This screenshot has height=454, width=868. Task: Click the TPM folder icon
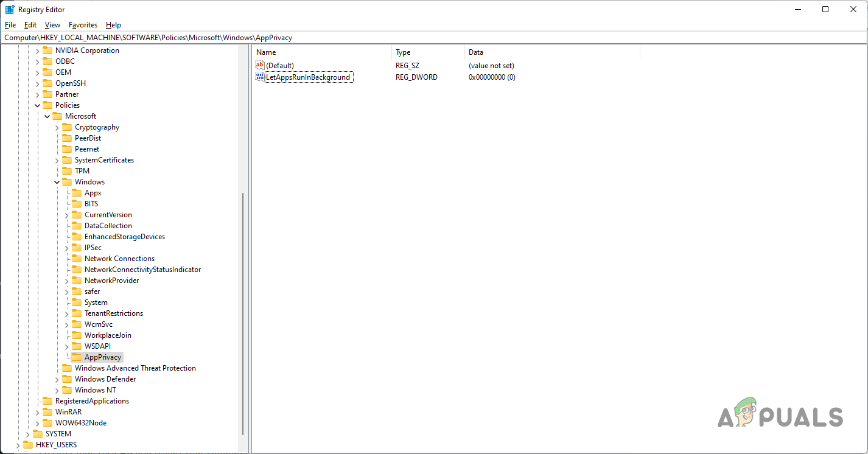tap(66, 171)
